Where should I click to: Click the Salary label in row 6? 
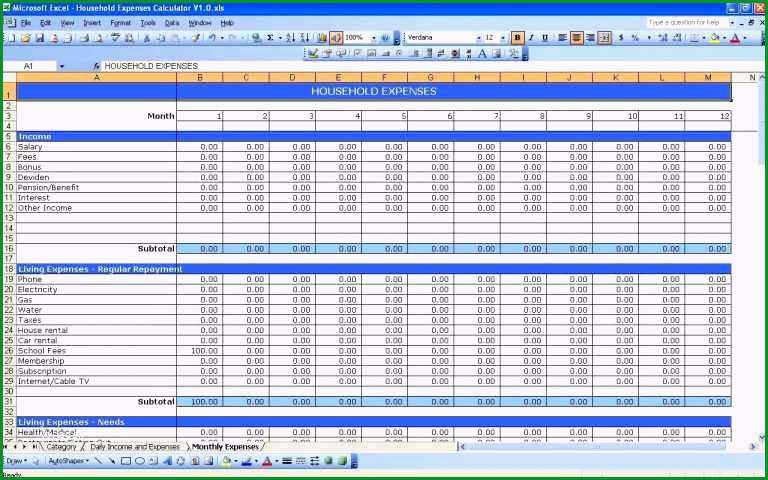click(30, 147)
